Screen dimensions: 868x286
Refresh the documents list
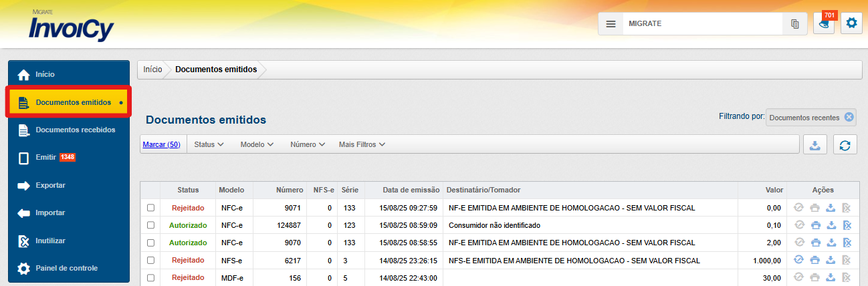point(845,145)
